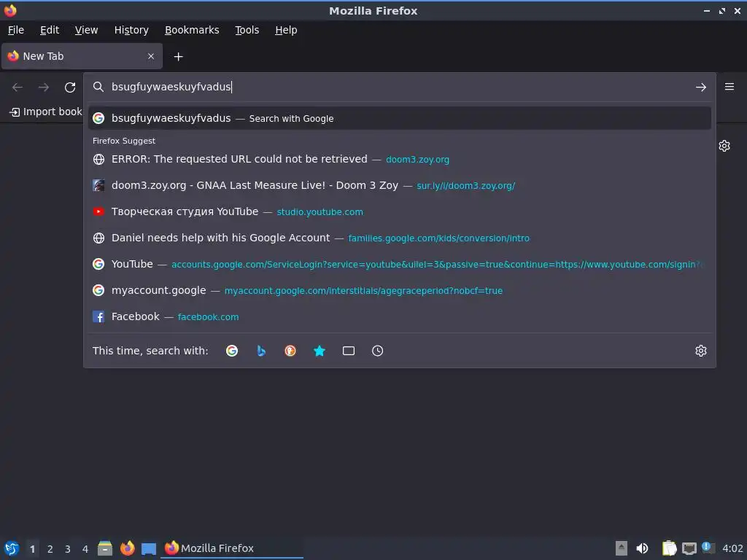Switch to workspace 1 in taskbar
The width and height of the screenshot is (747, 560).
32,549
